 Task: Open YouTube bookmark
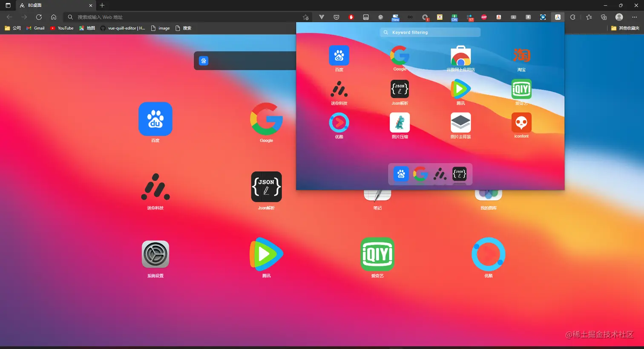pos(62,28)
